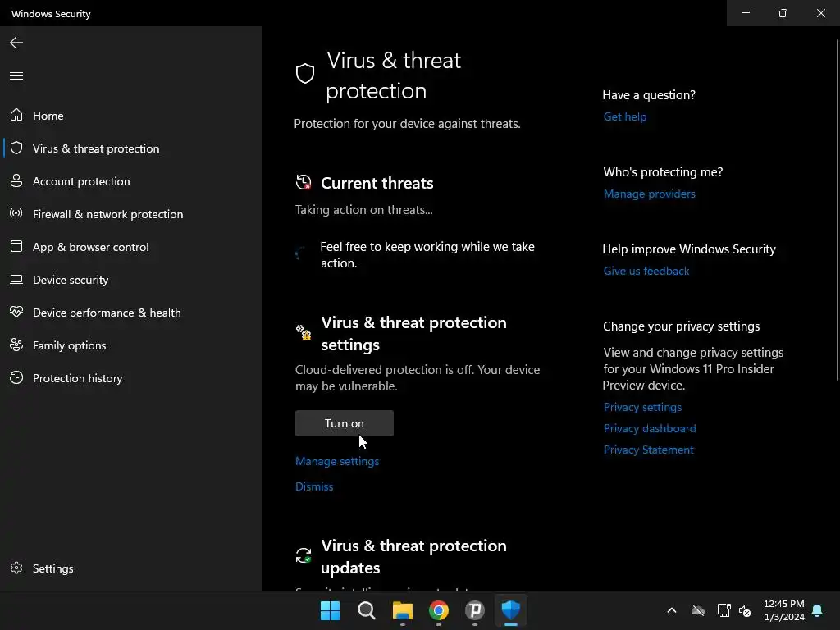Open Manage settings link
The width and height of the screenshot is (840, 630).
click(x=337, y=461)
